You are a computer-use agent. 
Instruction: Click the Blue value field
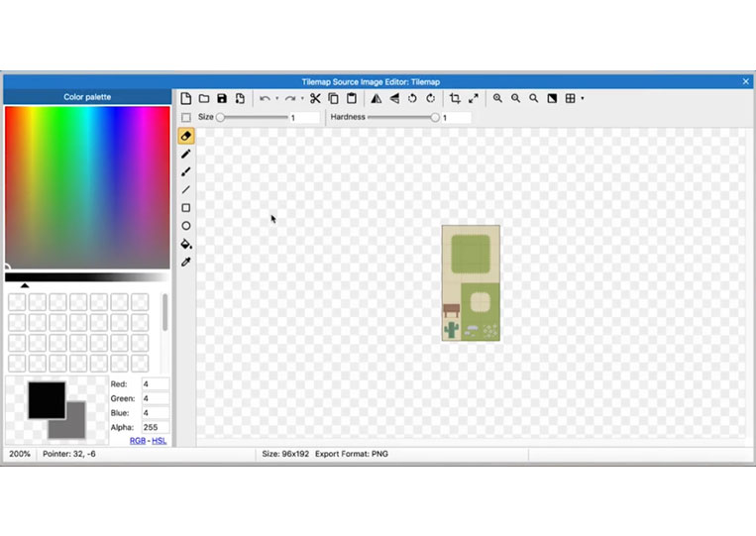pyautogui.click(x=156, y=413)
